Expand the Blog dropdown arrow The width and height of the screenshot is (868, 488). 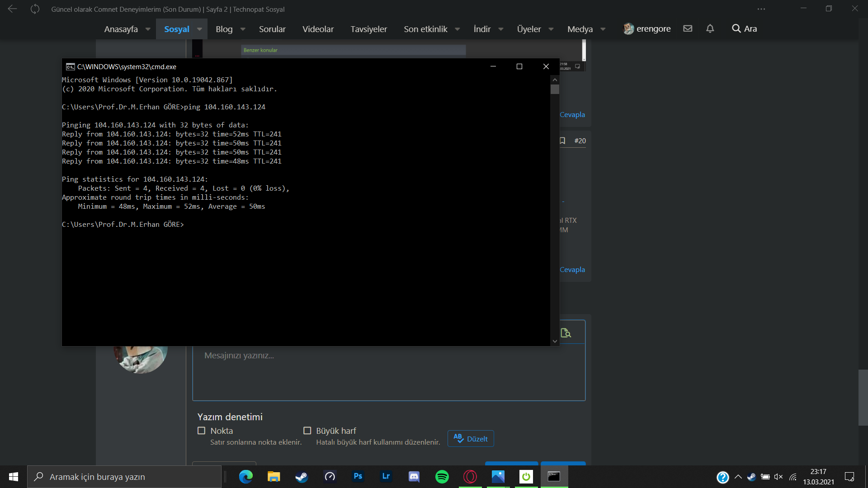[243, 29]
